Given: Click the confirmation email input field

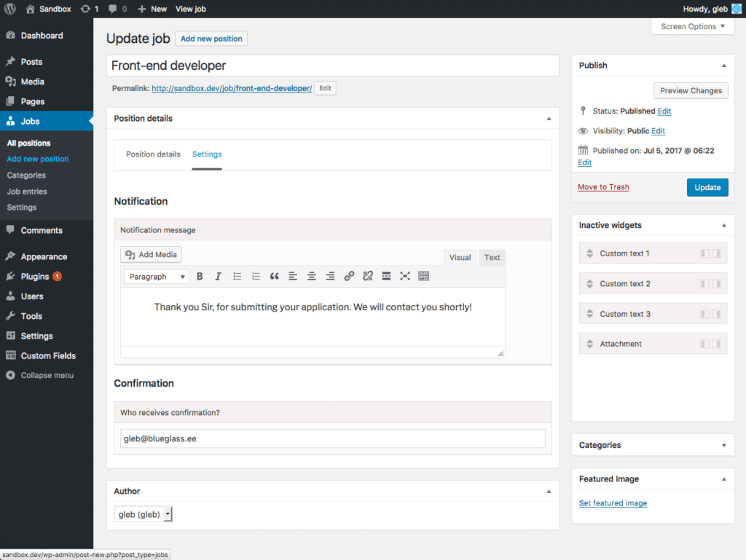Looking at the screenshot, I should click(x=332, y=438).
